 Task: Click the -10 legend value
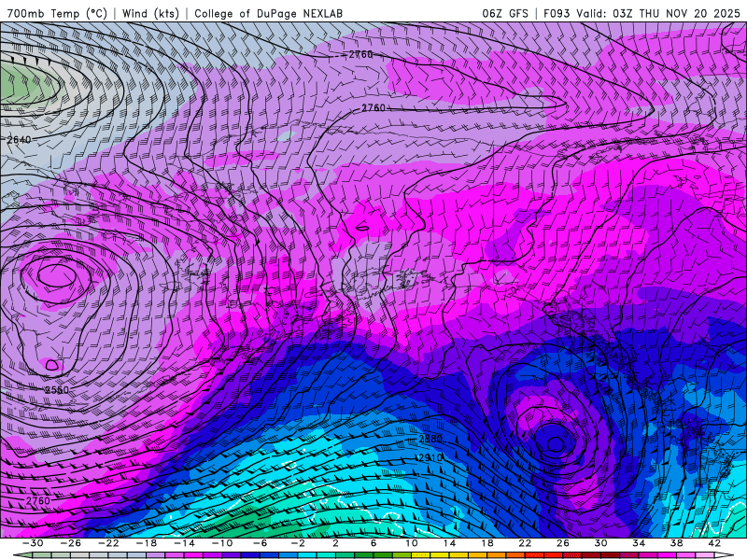pos(221,543)
